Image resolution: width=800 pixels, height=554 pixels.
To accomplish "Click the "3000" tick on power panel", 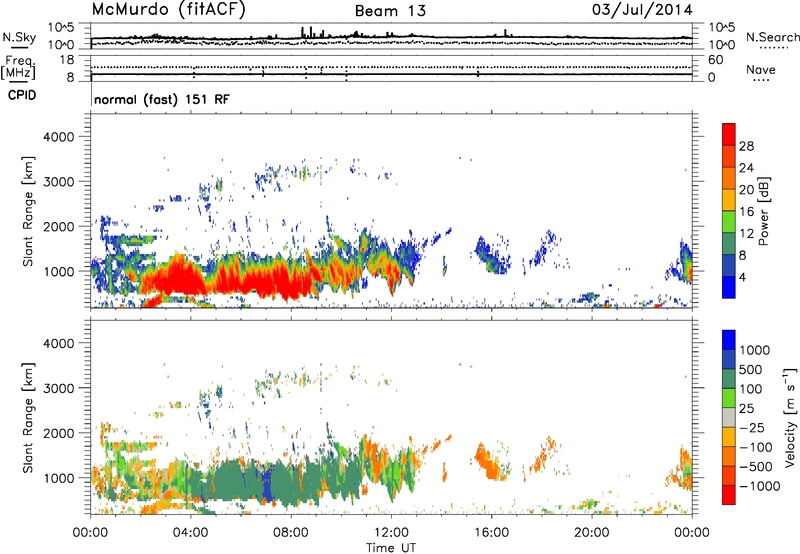I will click(58, 182).
